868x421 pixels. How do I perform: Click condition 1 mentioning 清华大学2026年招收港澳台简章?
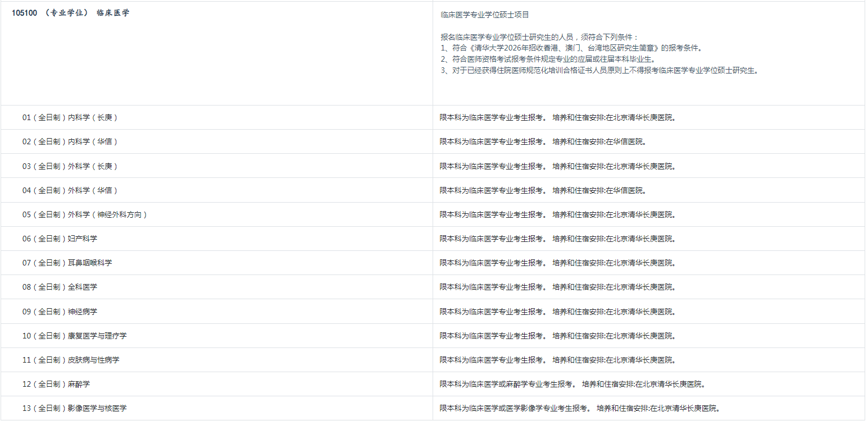click(571, 48)
